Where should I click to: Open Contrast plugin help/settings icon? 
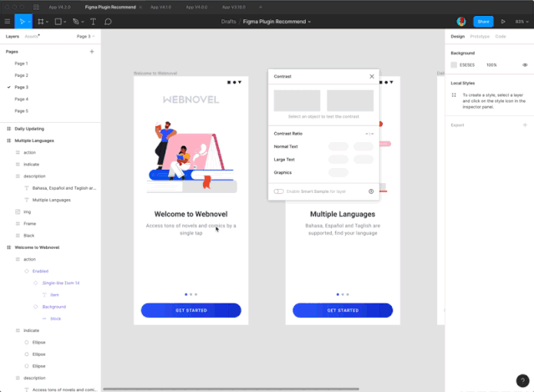[x=371, y=191]
